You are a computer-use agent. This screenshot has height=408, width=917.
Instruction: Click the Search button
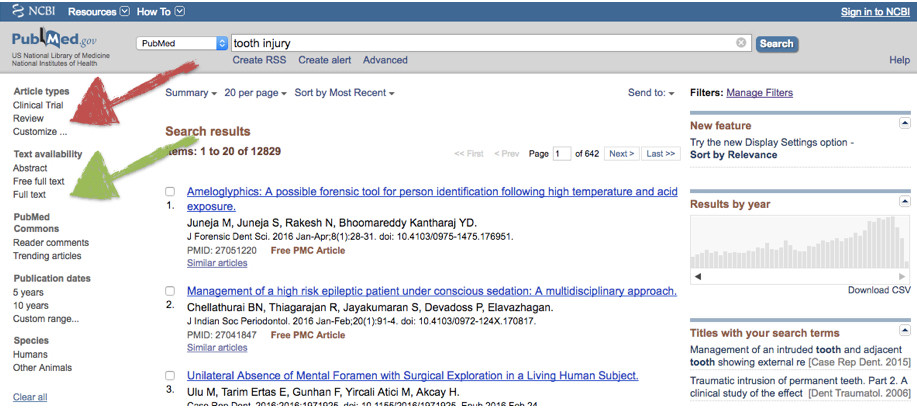point(777,44)
